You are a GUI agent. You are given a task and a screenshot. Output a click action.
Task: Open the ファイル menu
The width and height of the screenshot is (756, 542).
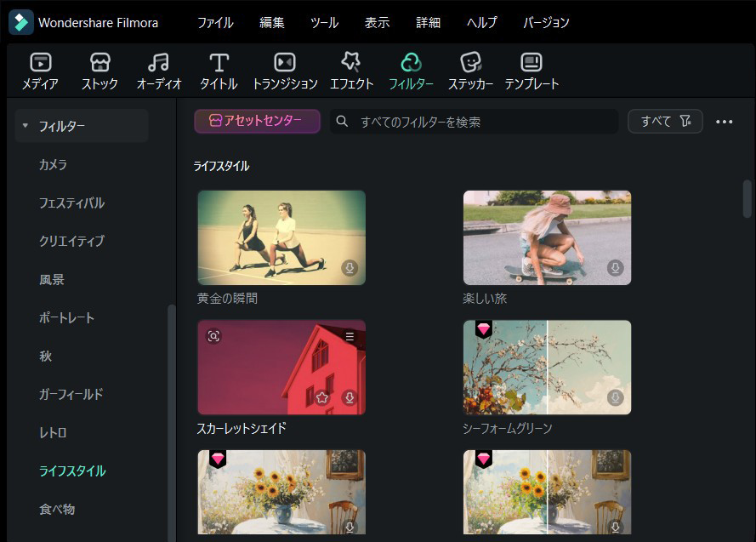[214, 23]
